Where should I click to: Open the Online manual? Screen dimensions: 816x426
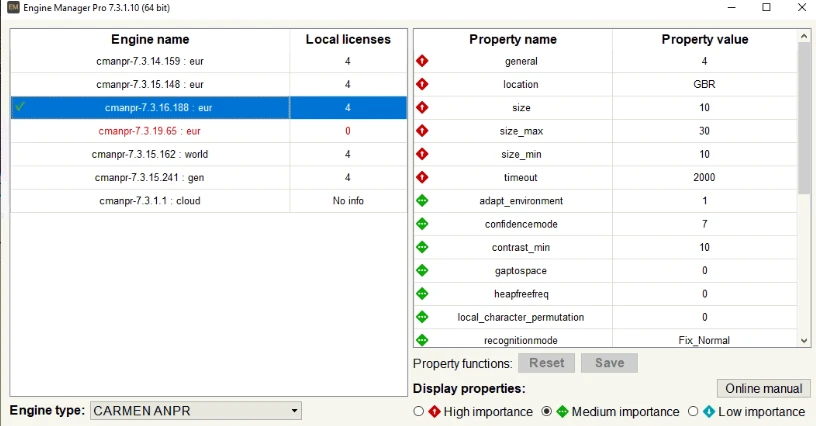(763, 389)
